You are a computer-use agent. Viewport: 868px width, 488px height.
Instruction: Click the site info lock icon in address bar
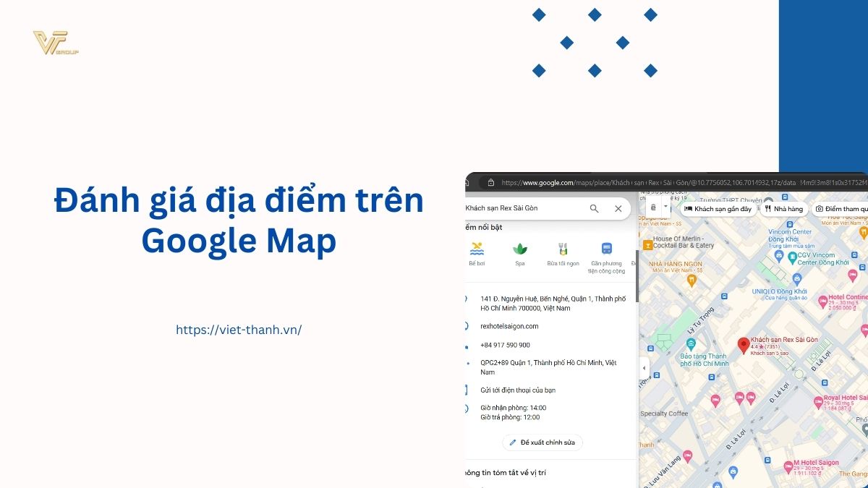click(490, 183)
